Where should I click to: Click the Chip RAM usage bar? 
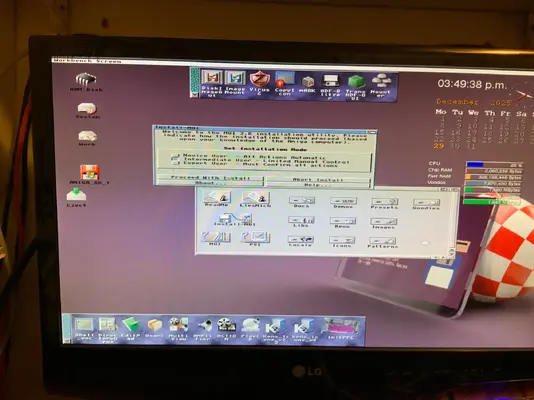493,171
